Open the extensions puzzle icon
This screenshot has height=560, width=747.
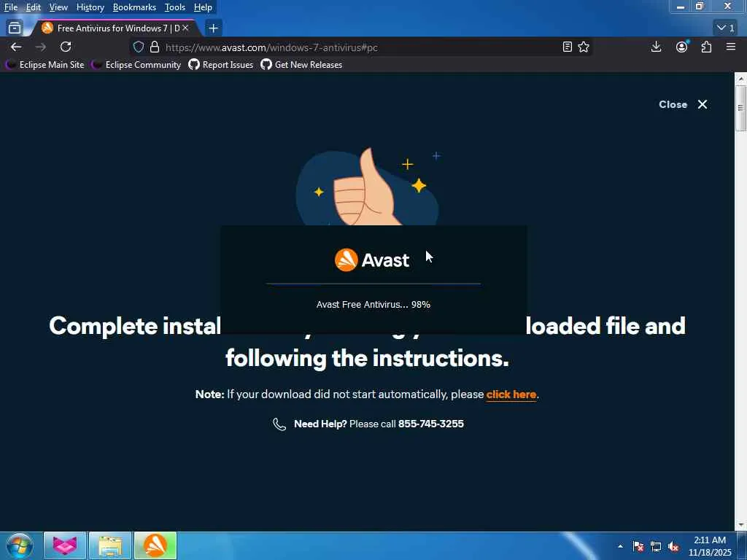(706, 47)
